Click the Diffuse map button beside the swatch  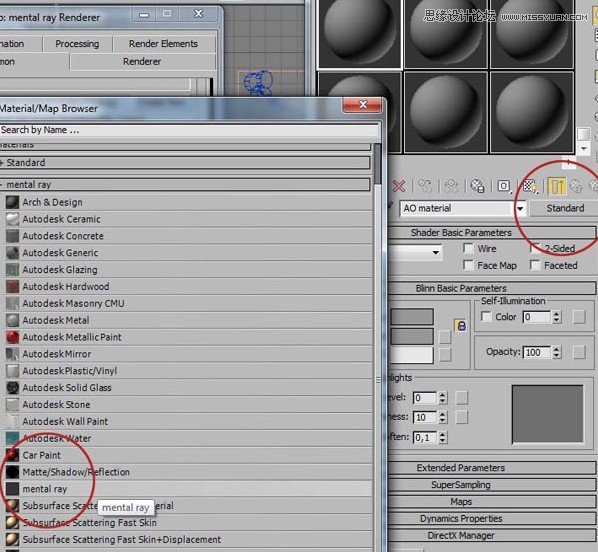(x=445, y=337)
